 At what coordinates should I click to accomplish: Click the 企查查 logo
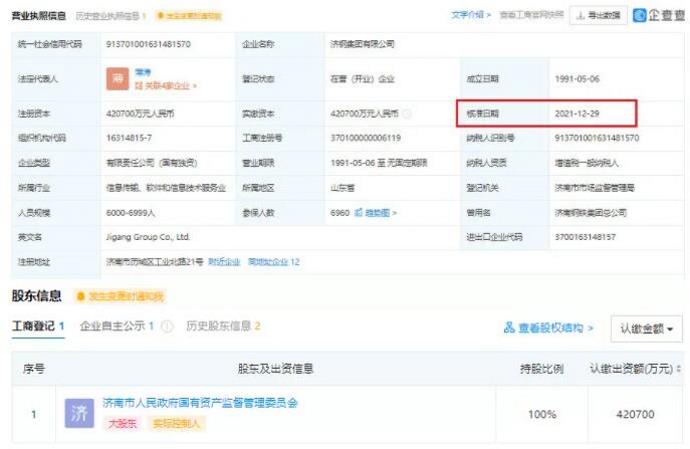[x=659, y=15]
